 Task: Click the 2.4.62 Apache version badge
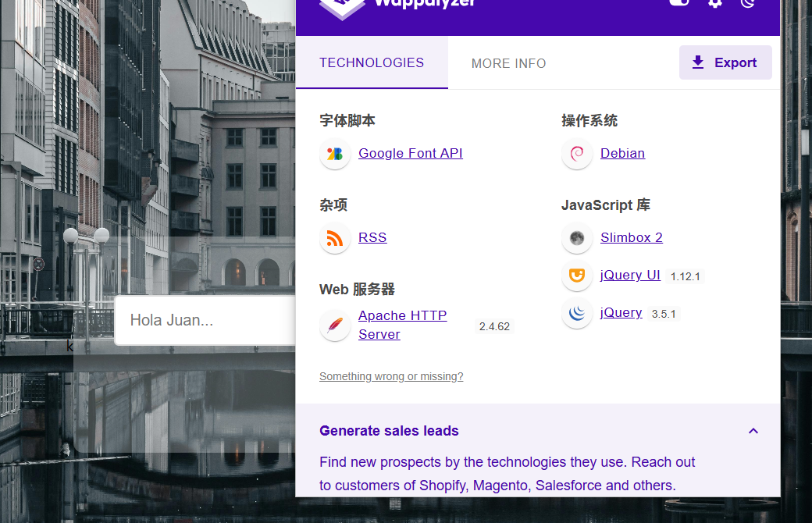[494, 326]
